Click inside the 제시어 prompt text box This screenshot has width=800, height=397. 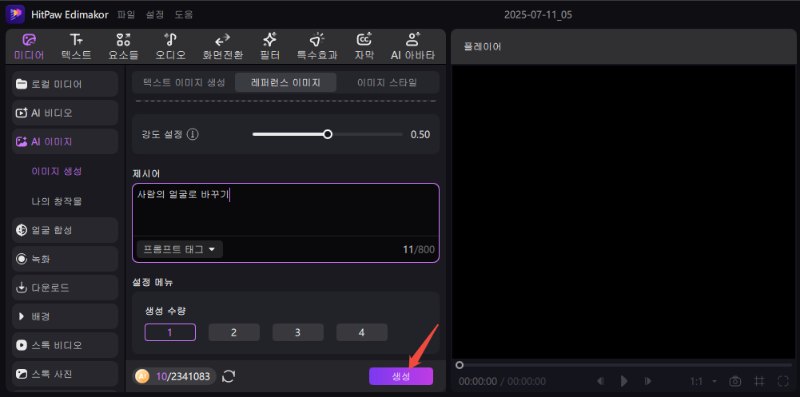(x=286, y=209)
